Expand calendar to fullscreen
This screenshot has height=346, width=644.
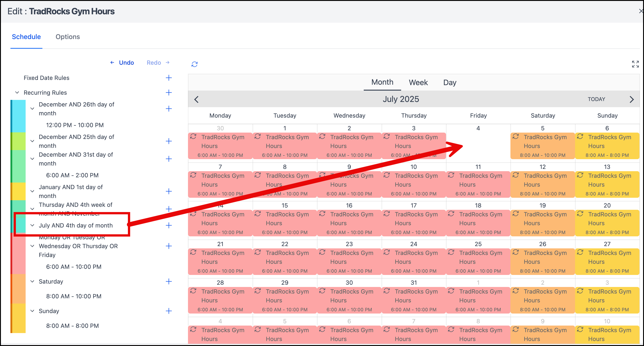click(x=635, y=64)
